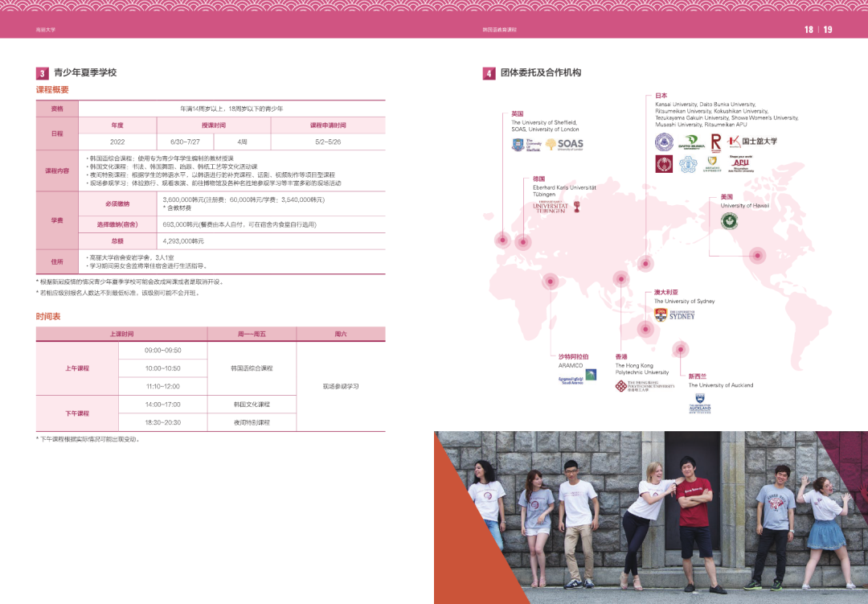Click the University of Sheffield crest logo
This screenshot has height=604, width=868.
pyautogui.click(x=526, y=146)
